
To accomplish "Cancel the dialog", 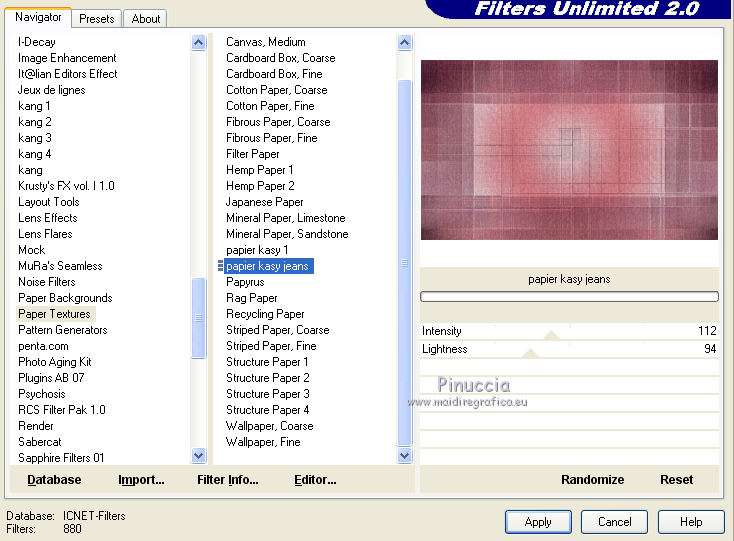I will coord(615,522).
